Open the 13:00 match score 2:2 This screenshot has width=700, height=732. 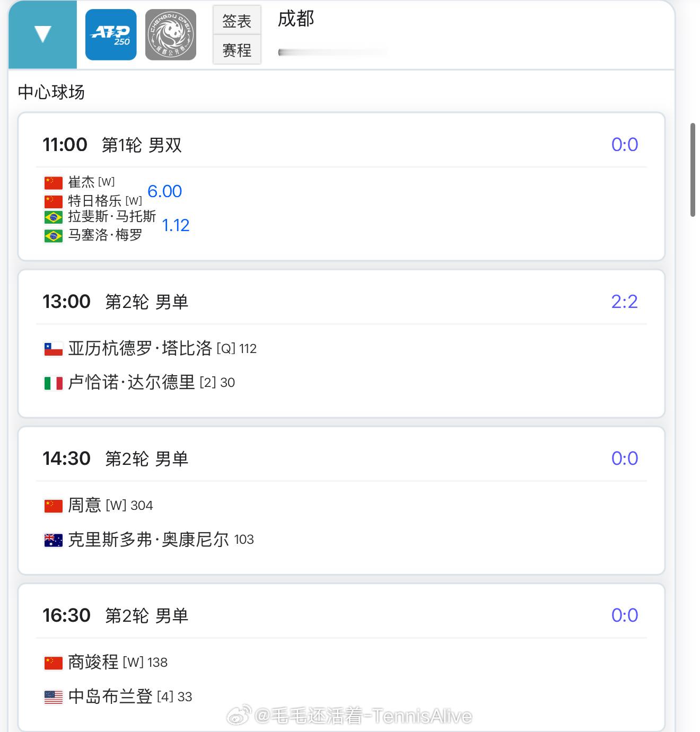(x=624, y=301)
